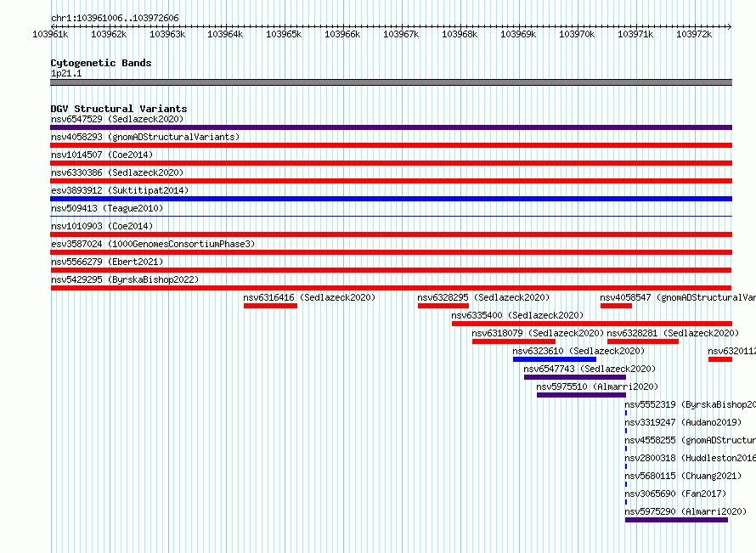Open nsv6328295 (Sedlazeck2020) label
Image resolution: width=756 pixels, height=553 pixels.
[483, 297]
